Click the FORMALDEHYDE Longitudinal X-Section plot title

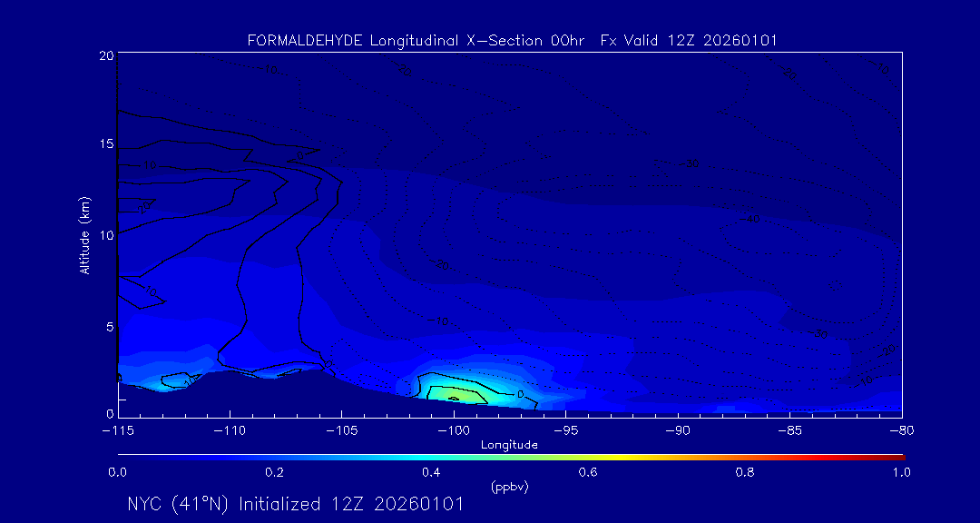512,41
